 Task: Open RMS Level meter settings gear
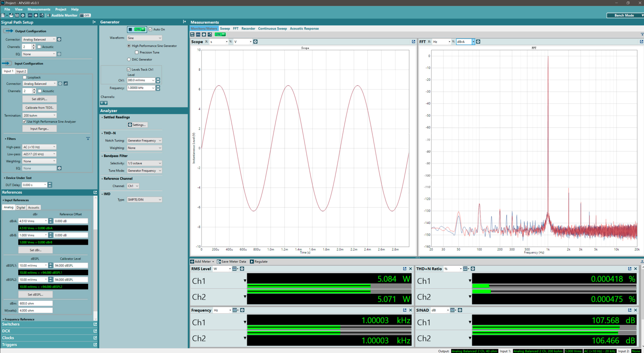(242, 269)
